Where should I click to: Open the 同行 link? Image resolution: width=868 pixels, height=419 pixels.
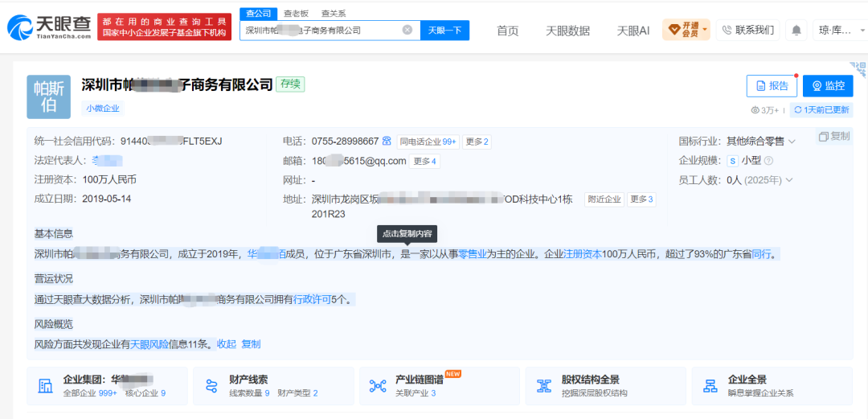(761, 254)
